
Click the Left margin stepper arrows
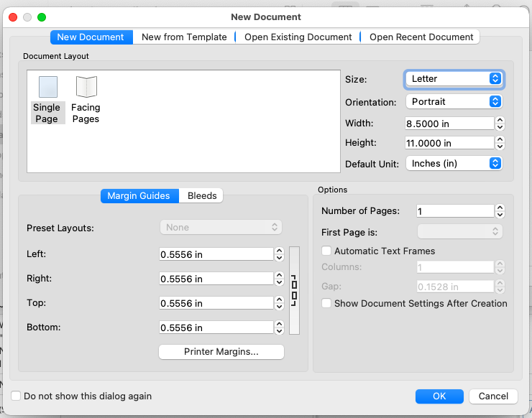[279, 254]
